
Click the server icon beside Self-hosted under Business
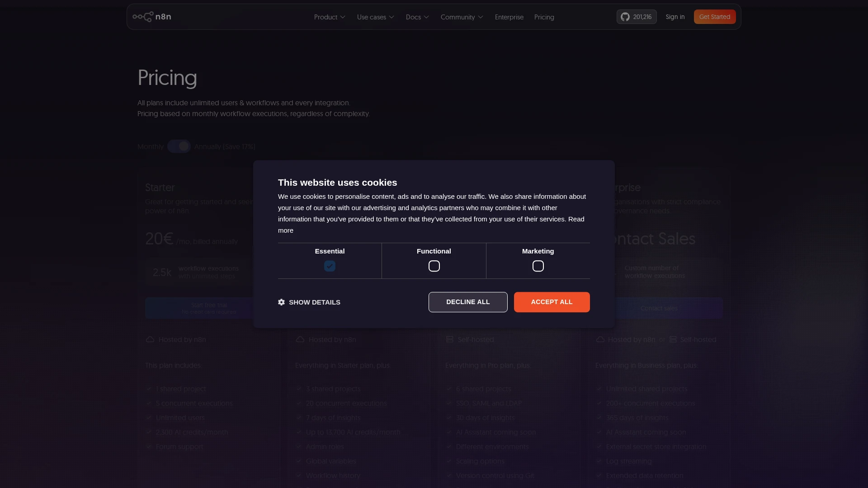click(449, 339)
